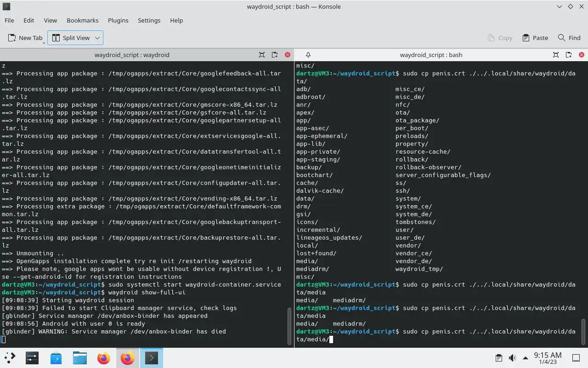Screen dimensions: 588x368
Task: Select the 'waydroid_script : bash' pane title
Action: tap(431, 55)
